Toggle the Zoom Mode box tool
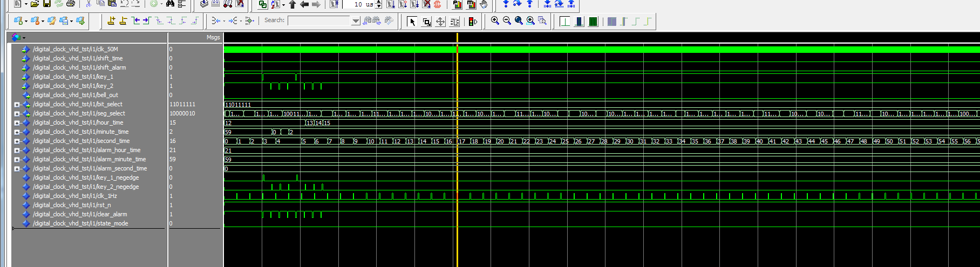 pos(426,22)
